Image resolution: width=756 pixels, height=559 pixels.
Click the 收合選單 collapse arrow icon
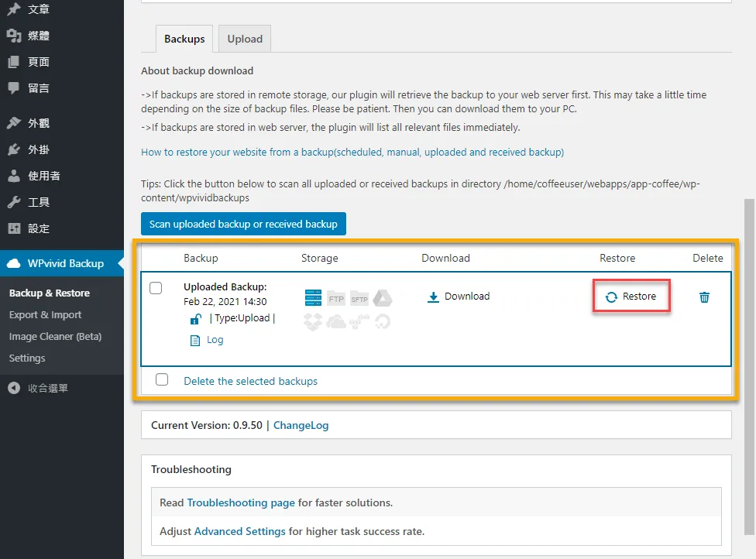pos(14,388)
